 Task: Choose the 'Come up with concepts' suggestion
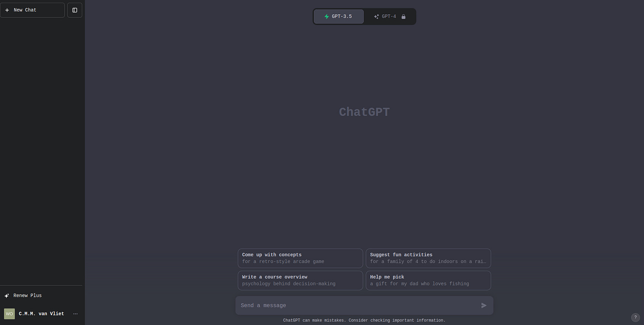[x=300, y=258]
